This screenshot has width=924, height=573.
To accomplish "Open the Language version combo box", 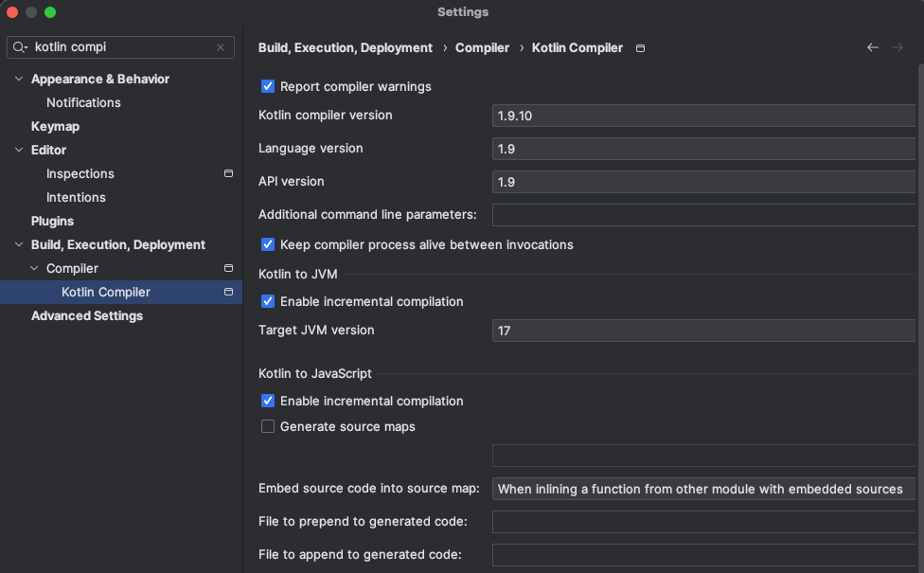I will click(703, 149).
